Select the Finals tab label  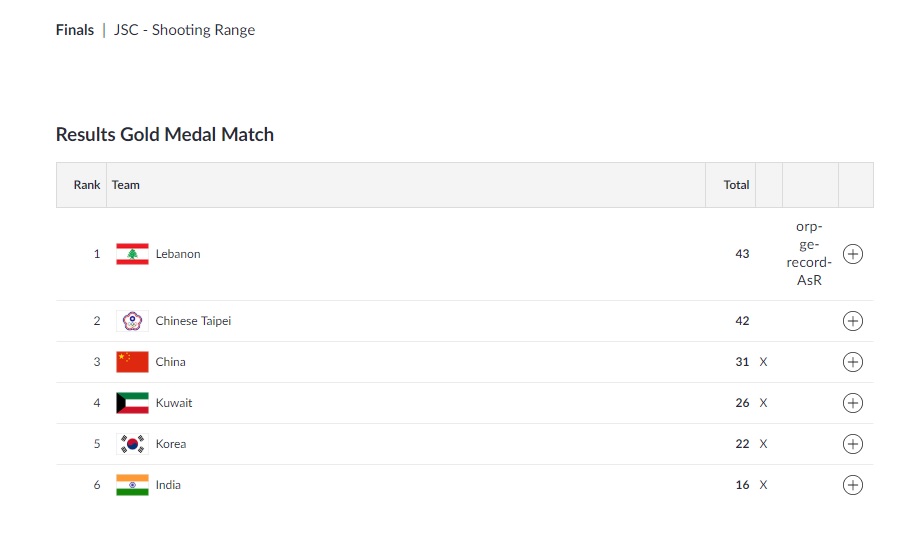75,30
